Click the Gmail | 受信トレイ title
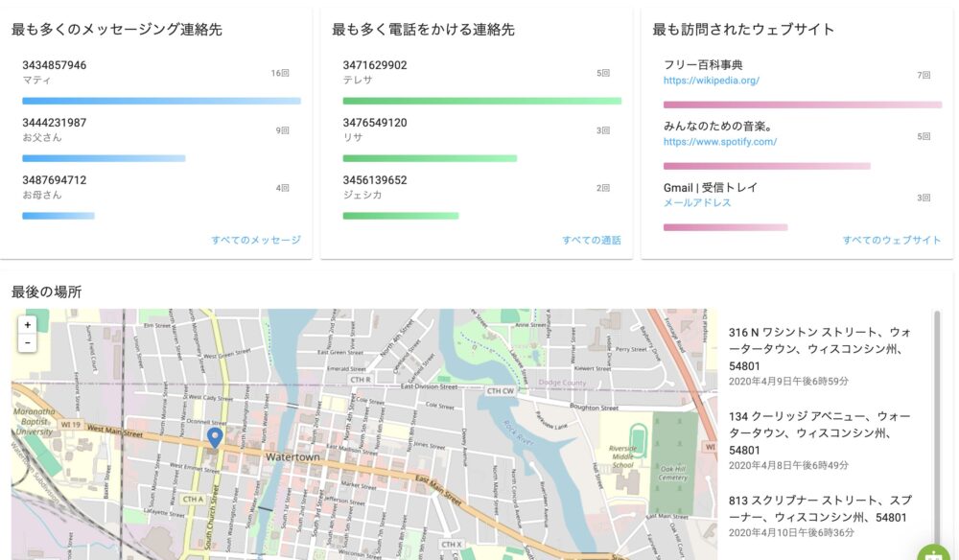This screenshot has height=560, width=959. point(711,187)
